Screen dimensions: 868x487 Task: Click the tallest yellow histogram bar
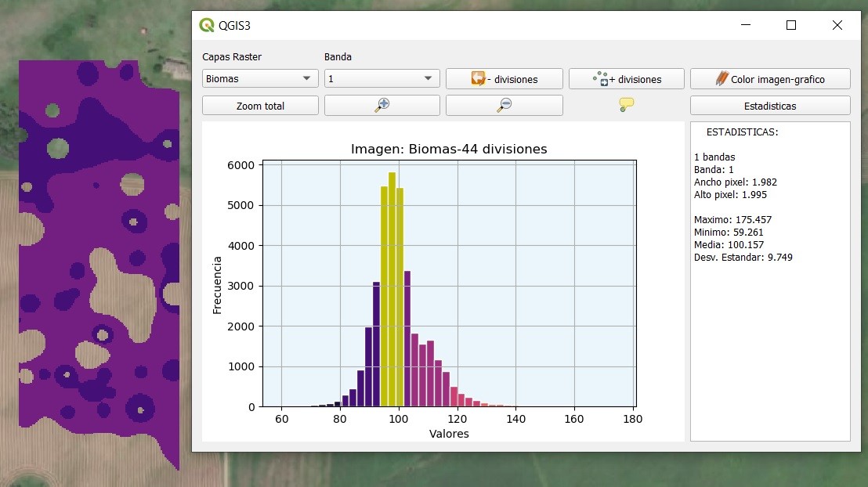(x=392, y=290)
